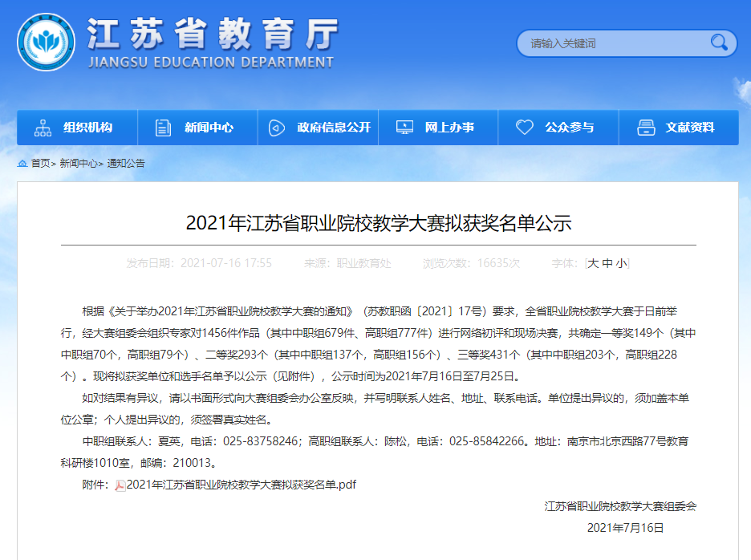
Task: Open the 文献资料 menu
Action: [679, 128]
